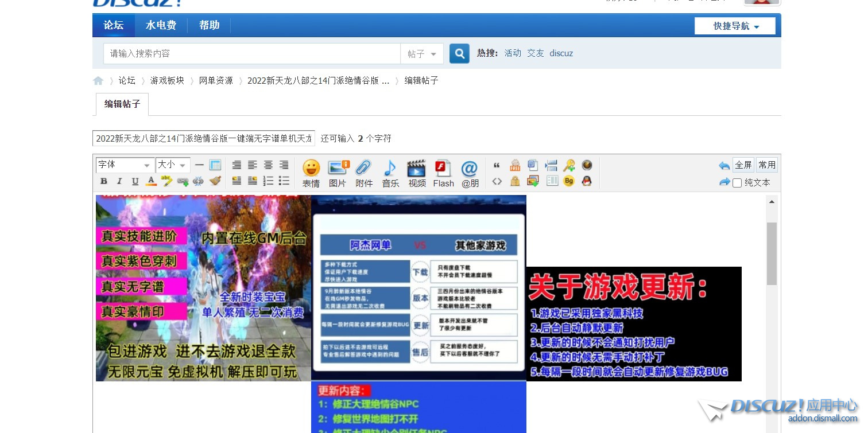Open the font color picker
This screenshot has width=868, height=433.
151,181
